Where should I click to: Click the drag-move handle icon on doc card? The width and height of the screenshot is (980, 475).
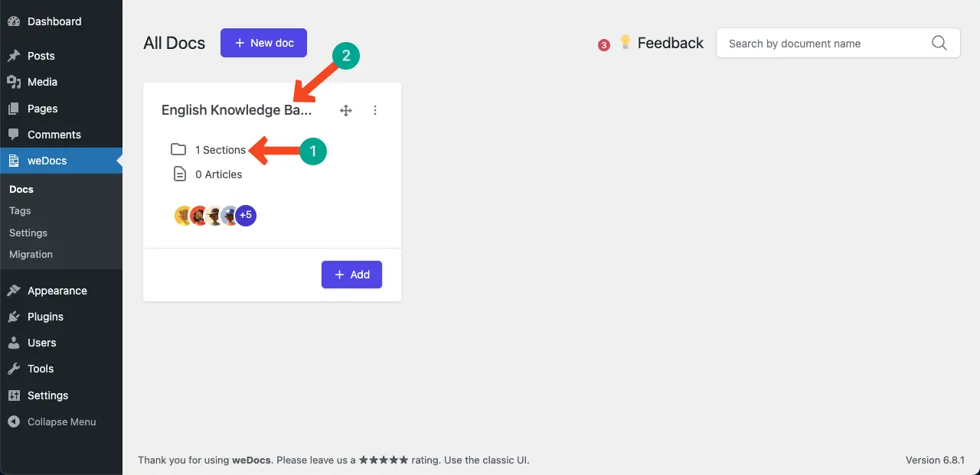(x=346, y=111)
